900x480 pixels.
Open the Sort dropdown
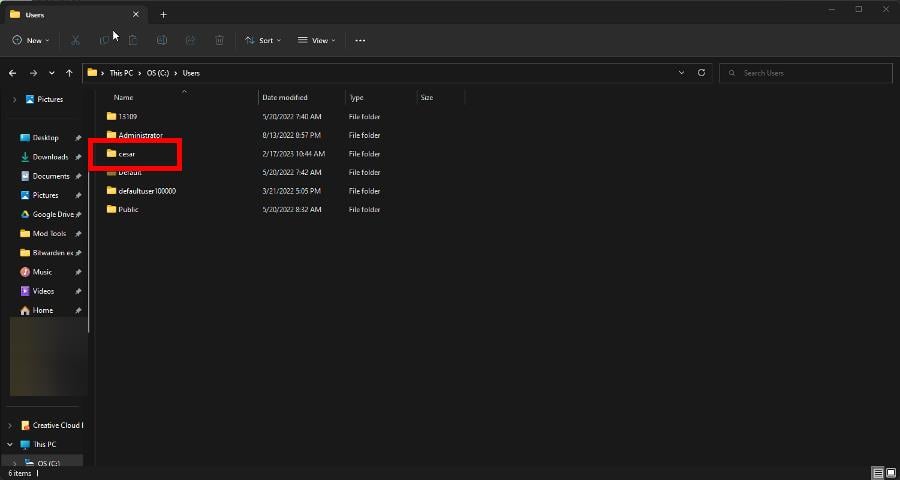(x=263, y=40)
